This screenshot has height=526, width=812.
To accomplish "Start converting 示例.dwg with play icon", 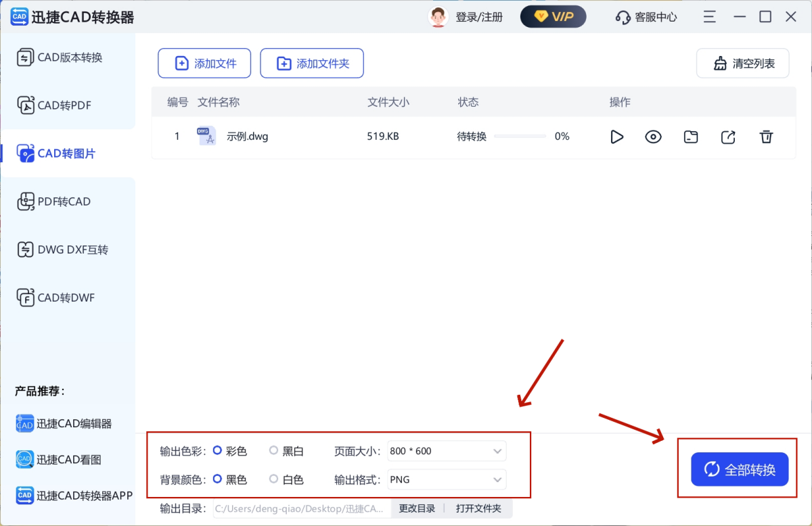I will click(x=616, y=137).
